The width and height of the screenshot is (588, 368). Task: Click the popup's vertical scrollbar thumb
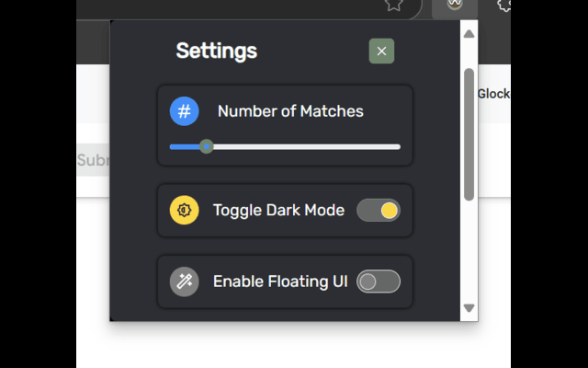tap(469, 134)
